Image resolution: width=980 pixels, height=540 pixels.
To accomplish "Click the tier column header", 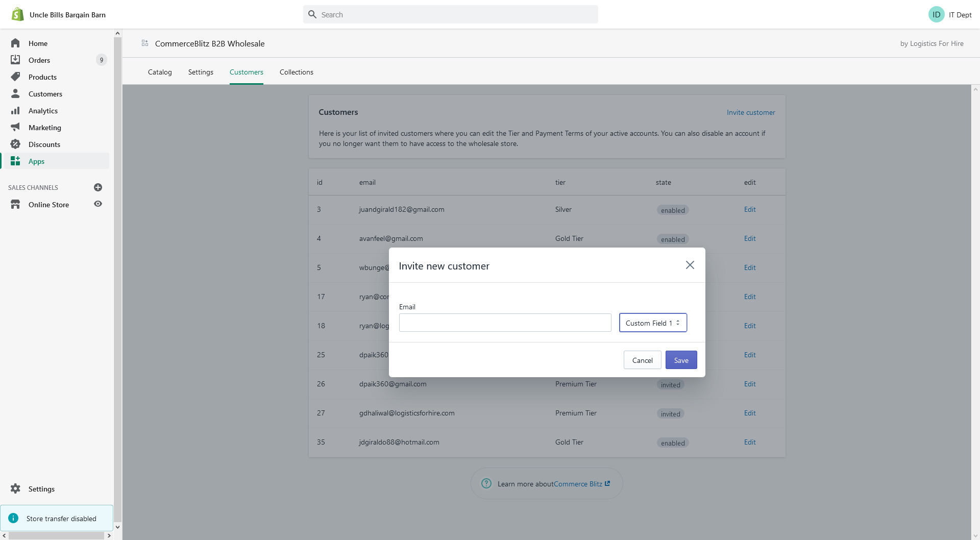I will pos(560,182).
